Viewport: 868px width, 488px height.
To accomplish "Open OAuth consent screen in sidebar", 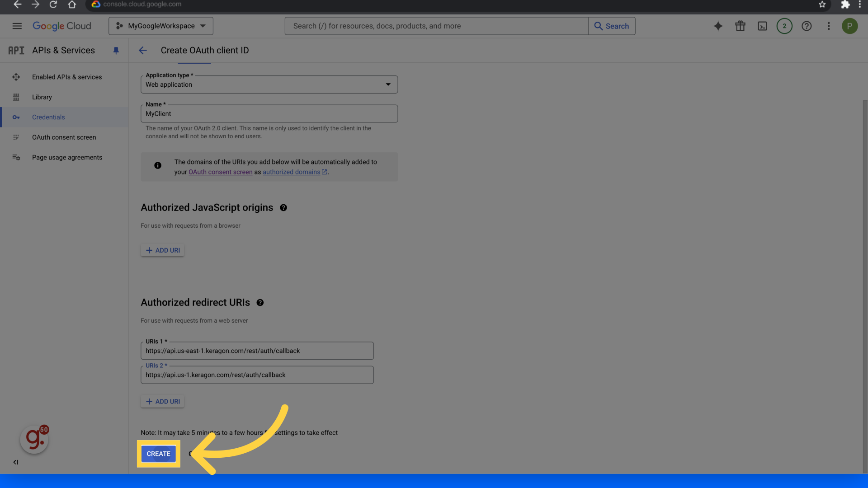I will [64, 137].
